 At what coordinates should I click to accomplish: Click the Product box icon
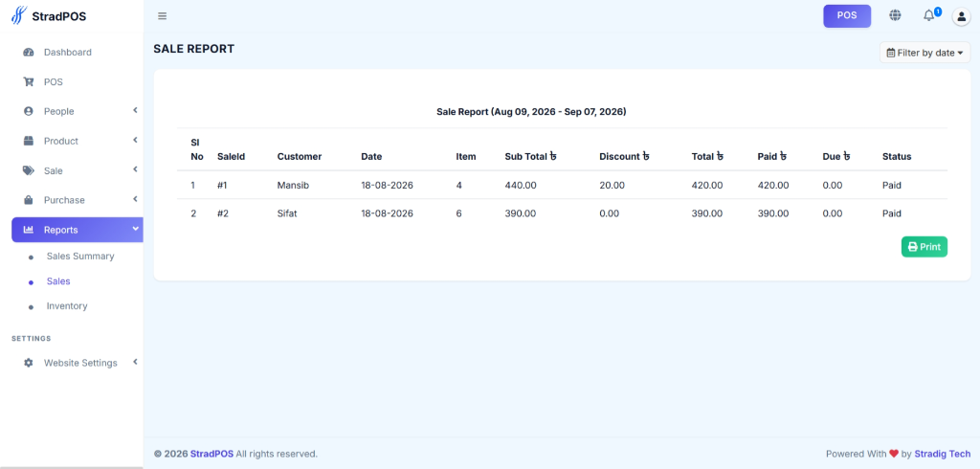pyautogui.click(x=28, y=142)
